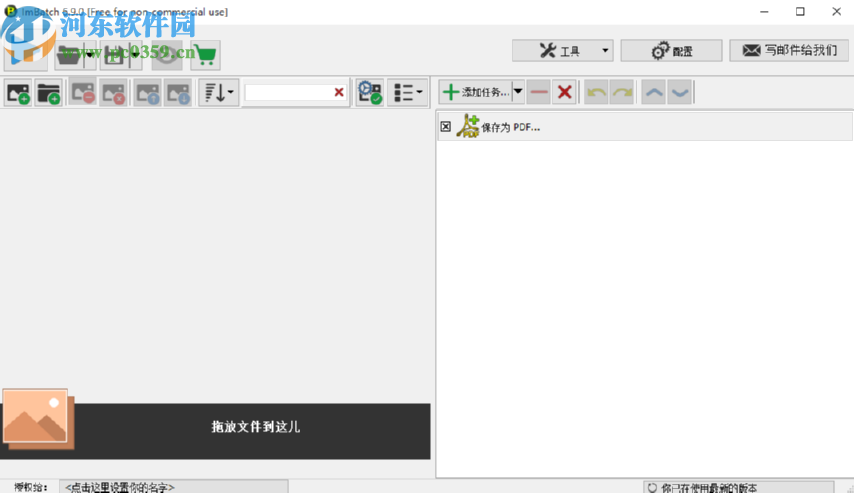Screen dimensions: 854x493
Task: Move the task down with the chevron
Action: 680,92
